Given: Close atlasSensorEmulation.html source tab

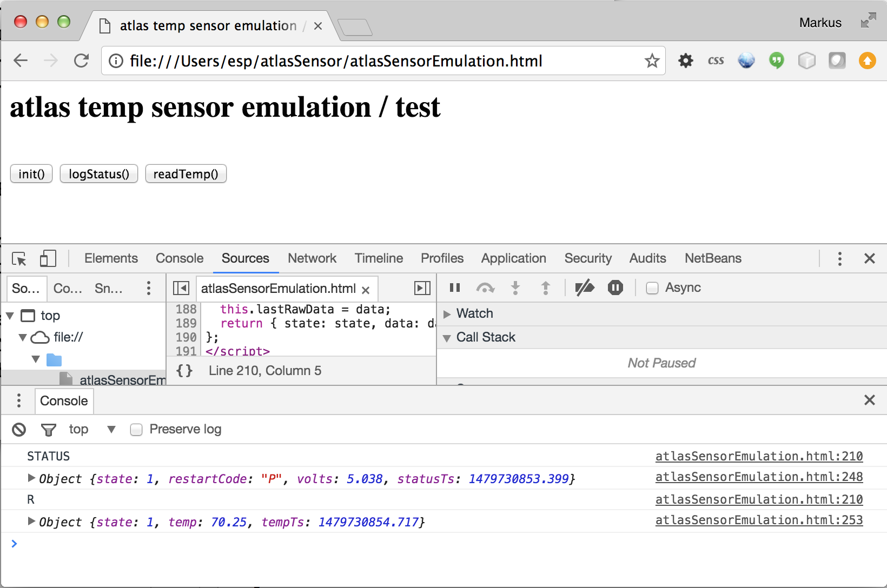Looking at the screenshot, I should pos(366,290).
